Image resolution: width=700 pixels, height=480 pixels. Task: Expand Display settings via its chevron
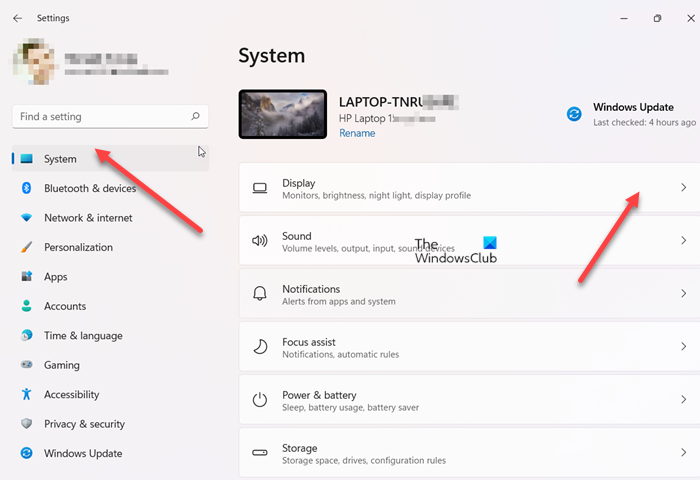pos(683,188)
